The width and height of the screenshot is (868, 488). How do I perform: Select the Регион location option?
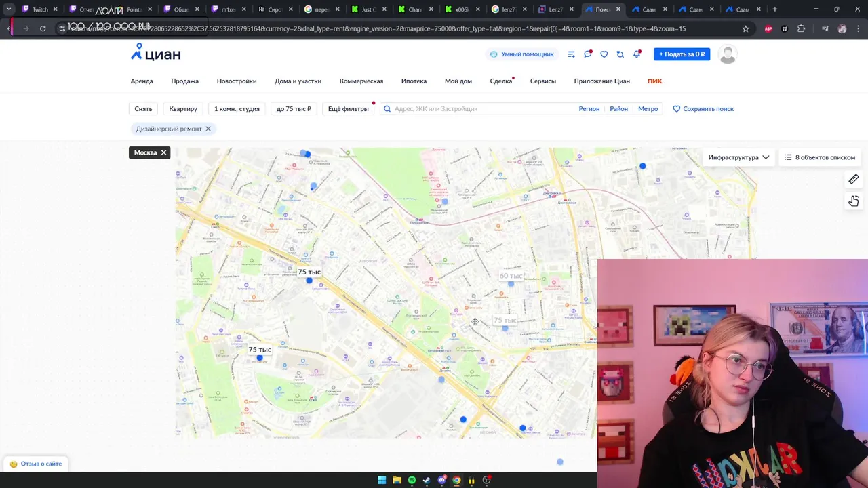[589, 108]
